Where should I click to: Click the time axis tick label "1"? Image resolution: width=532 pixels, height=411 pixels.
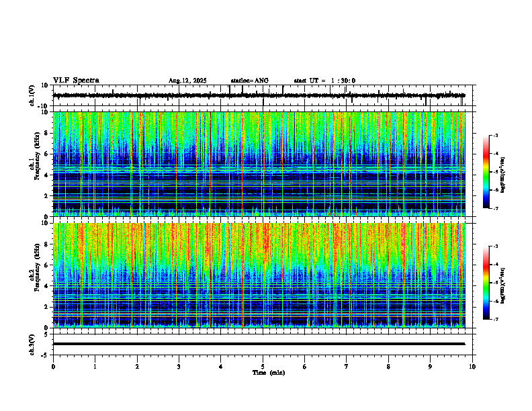95,367
